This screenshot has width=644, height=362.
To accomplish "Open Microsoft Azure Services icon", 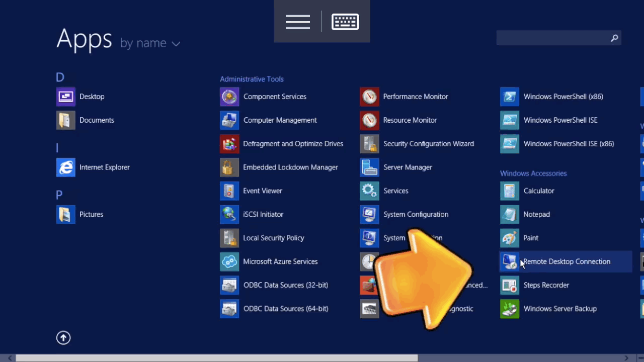I will point(229,262).
